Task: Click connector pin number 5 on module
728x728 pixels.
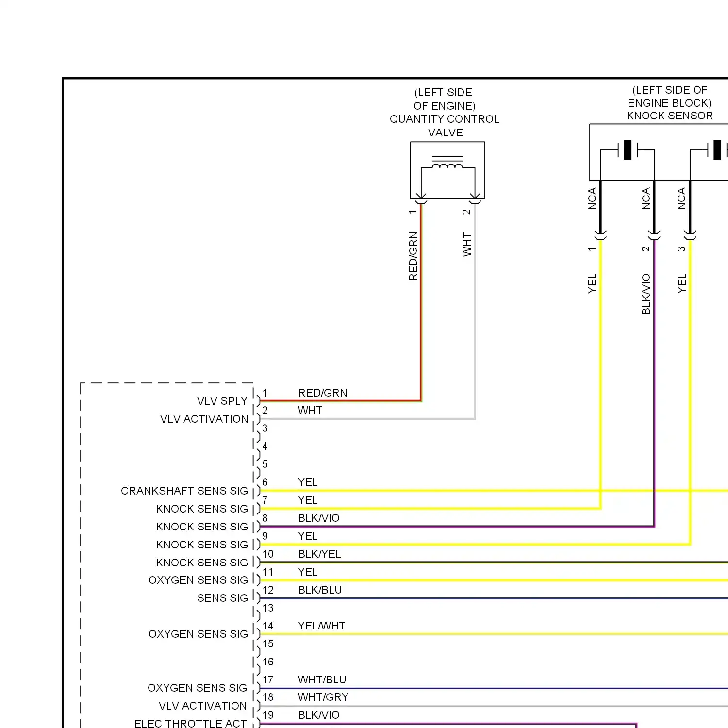Action: (x=265, y=464)
